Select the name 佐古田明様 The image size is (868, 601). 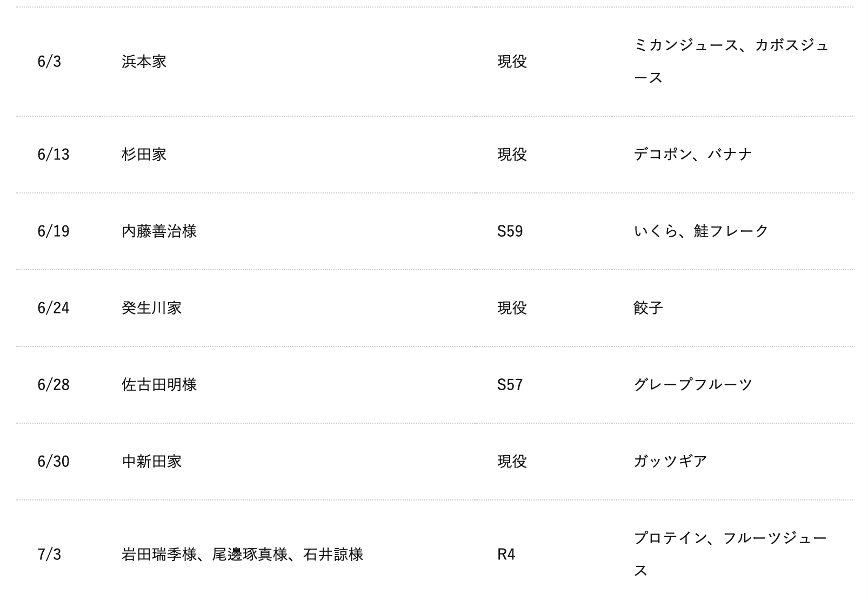[159, 385]
